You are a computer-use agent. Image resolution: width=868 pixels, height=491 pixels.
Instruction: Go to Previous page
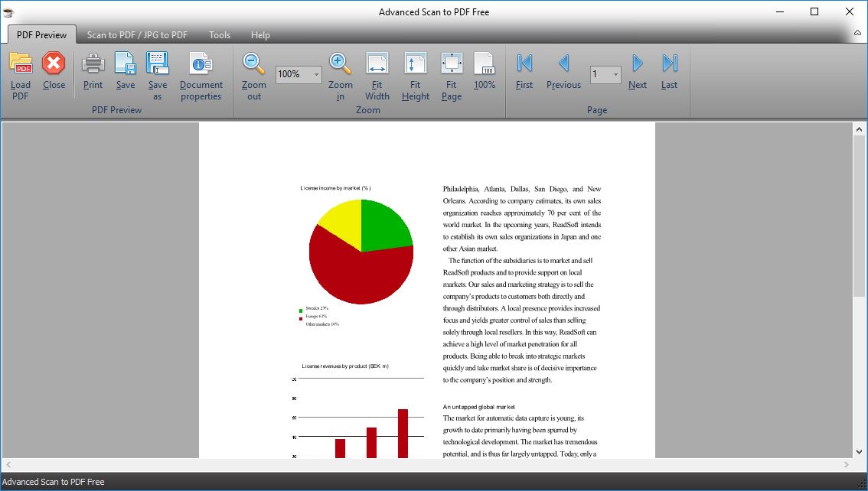(563, 63)
